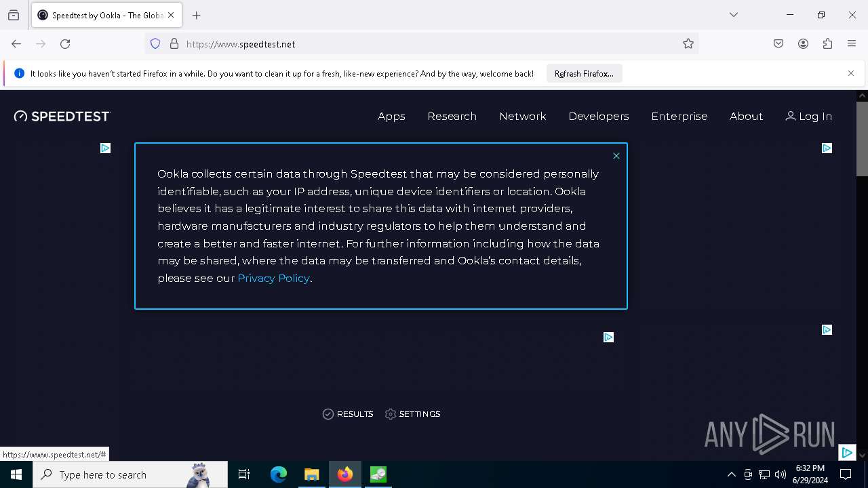Click the tracking protection shield icon
The width and height of the screenshot is (868, 488).
pos(155,44)
